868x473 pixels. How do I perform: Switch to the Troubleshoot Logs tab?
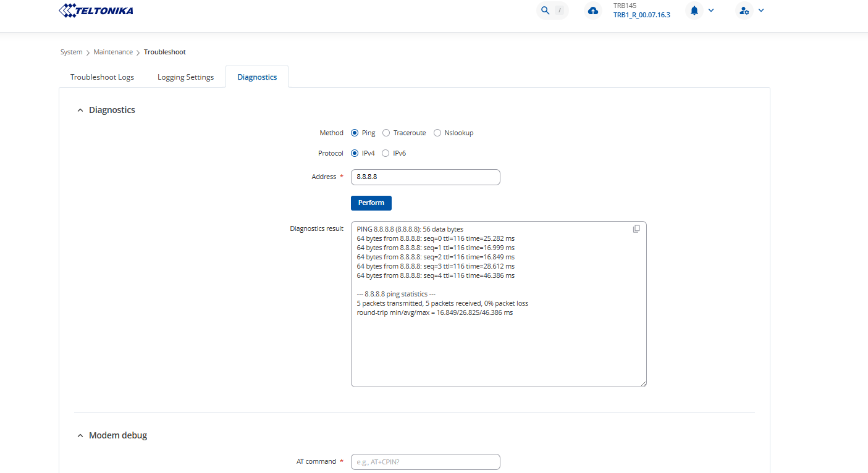102,77
